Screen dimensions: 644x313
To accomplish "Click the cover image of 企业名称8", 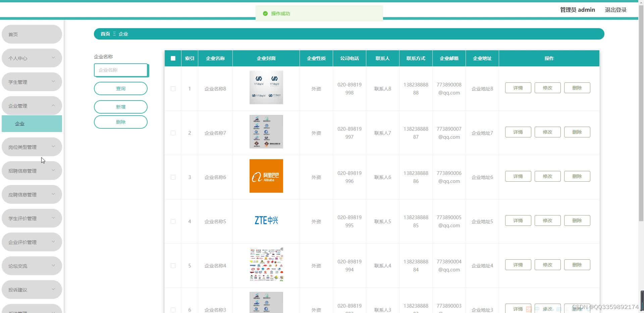I will (x=266, y=87).
